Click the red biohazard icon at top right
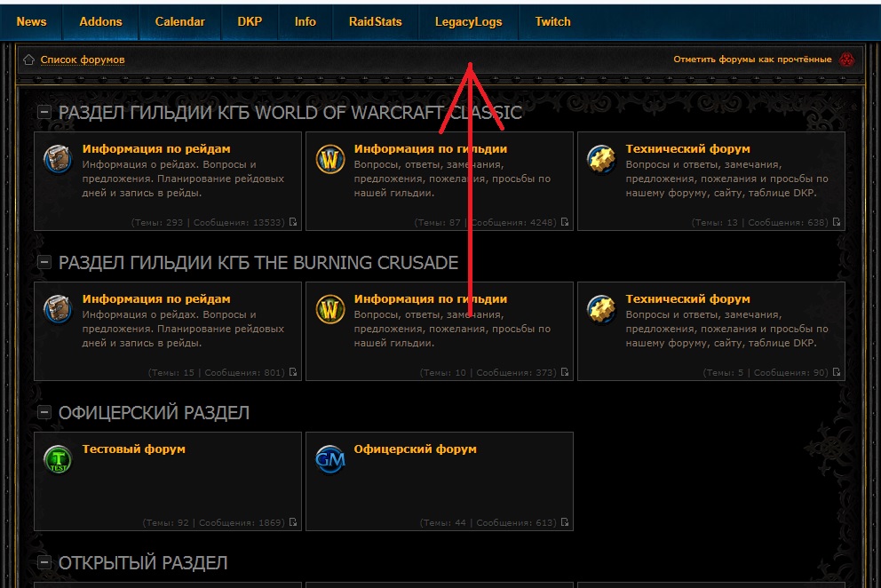 (845, 60)
